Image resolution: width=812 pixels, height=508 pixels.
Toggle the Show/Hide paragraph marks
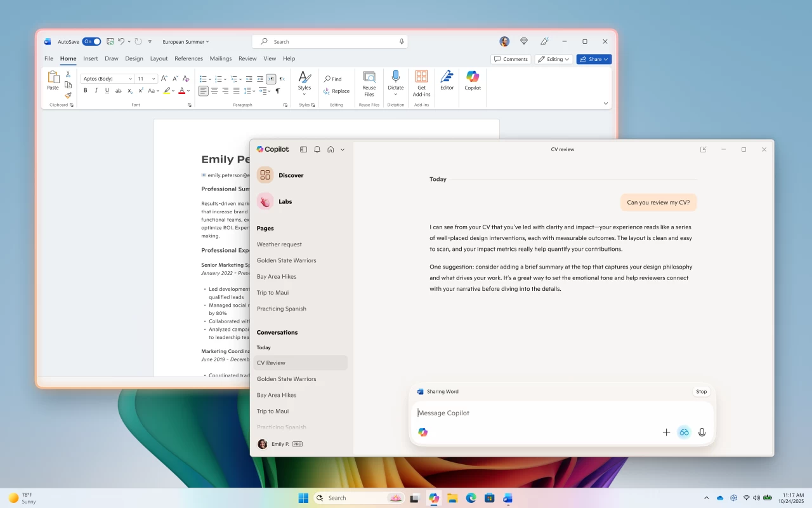[278, 91]
